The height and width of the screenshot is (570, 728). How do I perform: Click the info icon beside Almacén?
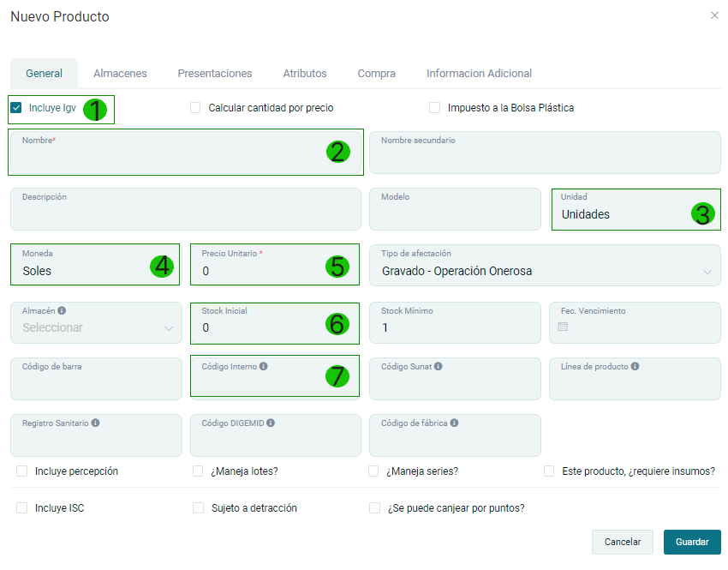coord(62,311)
